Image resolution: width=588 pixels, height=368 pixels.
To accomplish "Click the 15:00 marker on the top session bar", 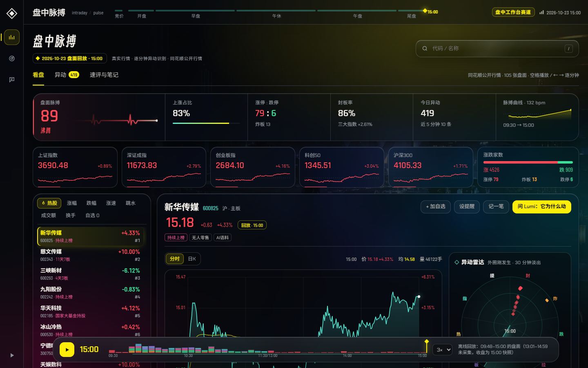I will [430, 11].
